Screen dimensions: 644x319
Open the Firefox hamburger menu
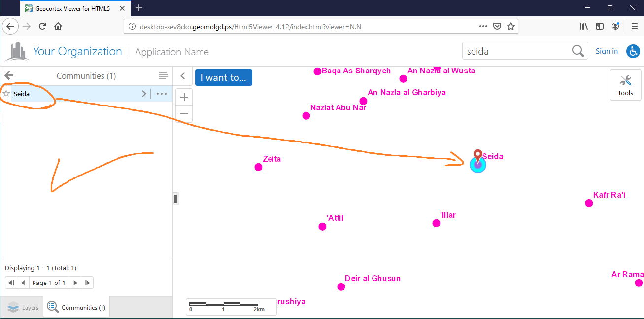coord(634,26)
